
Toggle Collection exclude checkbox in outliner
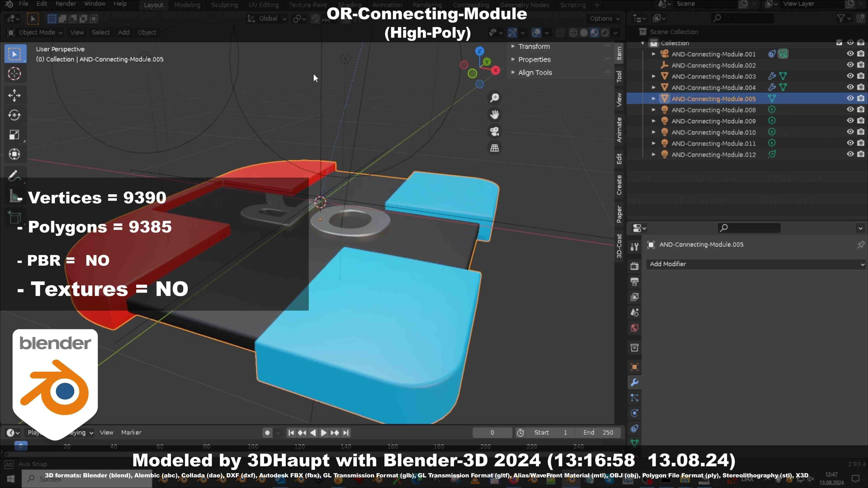[839, 43]
